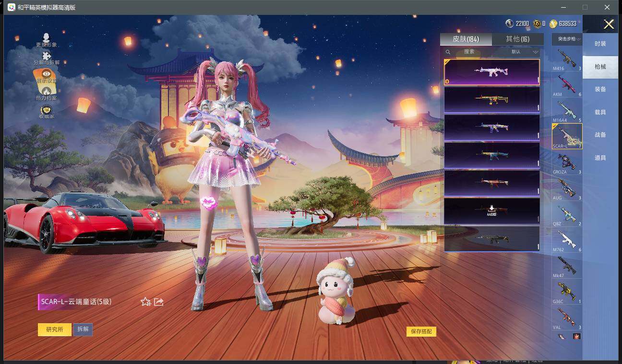Select the dark camouflage SCAR-L skin
622x364 pixels.
[x=492, y=238]
